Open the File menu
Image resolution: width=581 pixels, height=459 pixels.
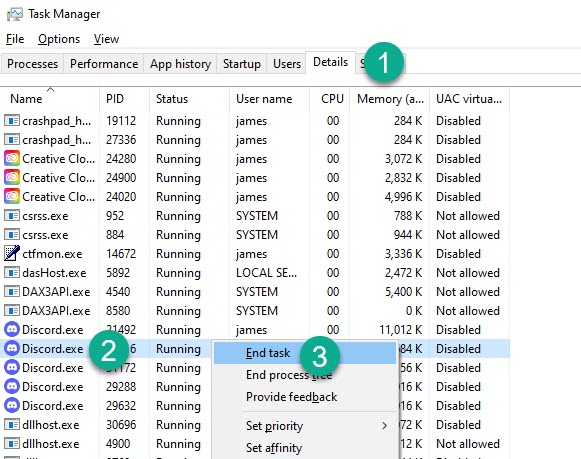pyautogui.click(x=15, y=39)
